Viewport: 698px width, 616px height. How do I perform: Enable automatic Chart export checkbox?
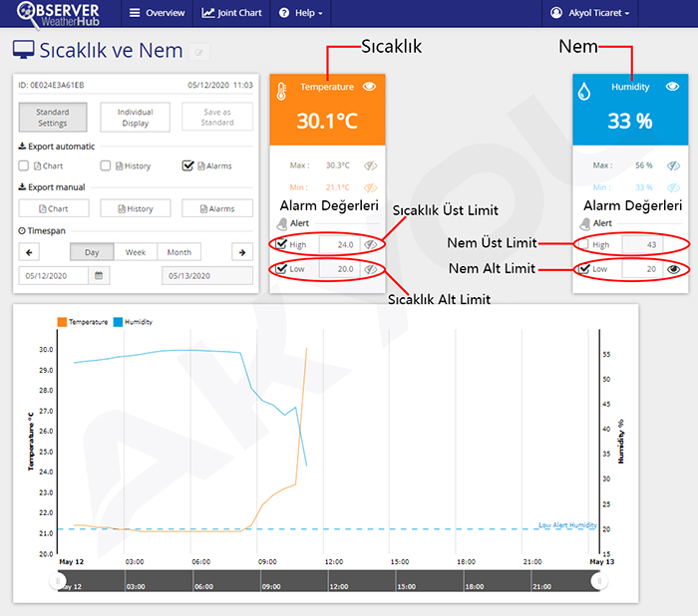[x=24, y=165]
